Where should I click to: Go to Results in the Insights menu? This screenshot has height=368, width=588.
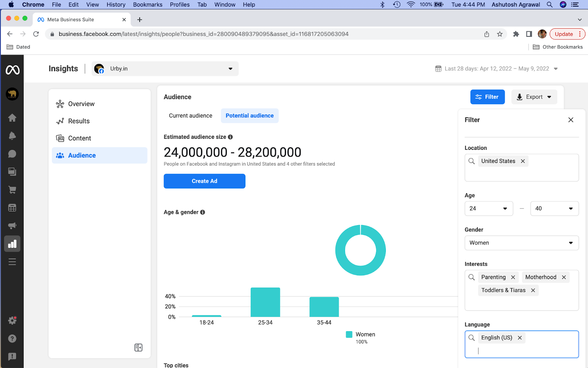coord(79,121)
